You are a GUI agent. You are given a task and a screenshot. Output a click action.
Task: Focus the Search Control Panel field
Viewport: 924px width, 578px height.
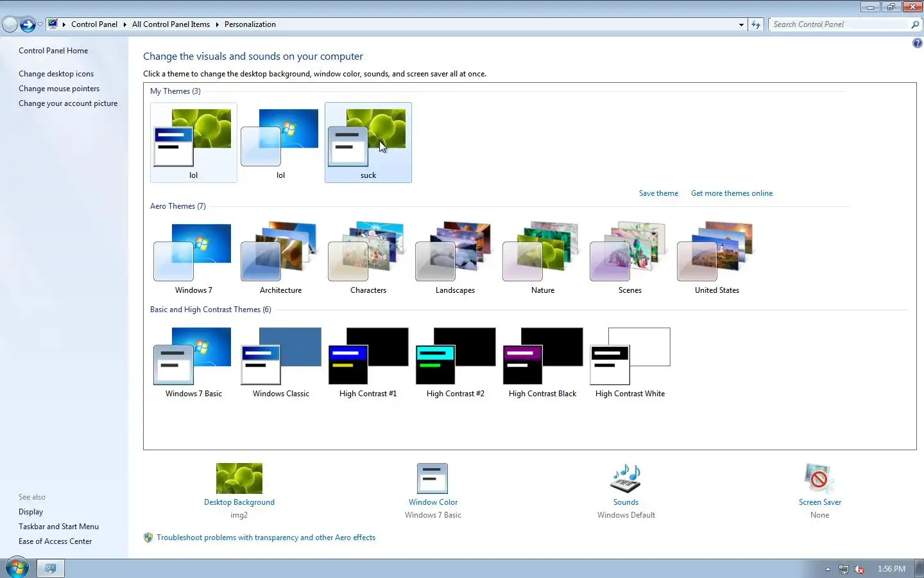click(839, 24)
